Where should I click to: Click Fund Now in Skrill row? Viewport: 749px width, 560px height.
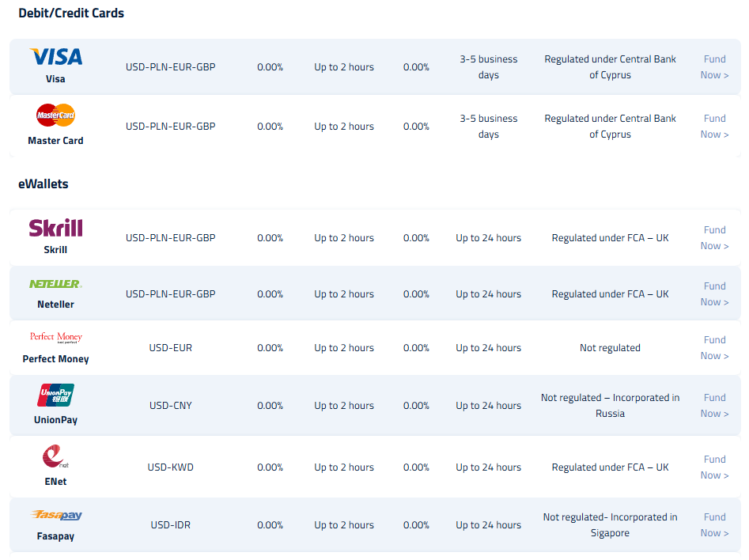[x=715, y=238]
